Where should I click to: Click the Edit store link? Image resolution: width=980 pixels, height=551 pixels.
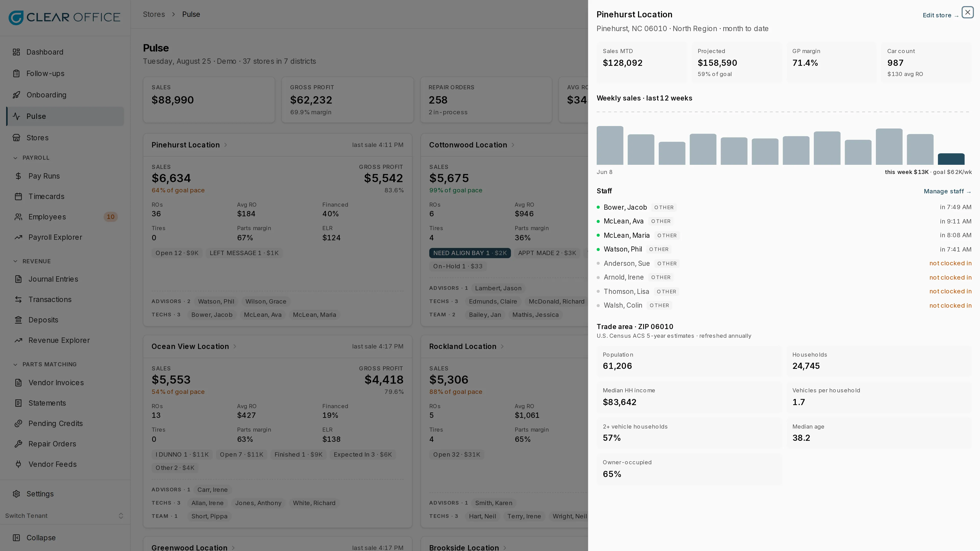click(x=940, y=16)
